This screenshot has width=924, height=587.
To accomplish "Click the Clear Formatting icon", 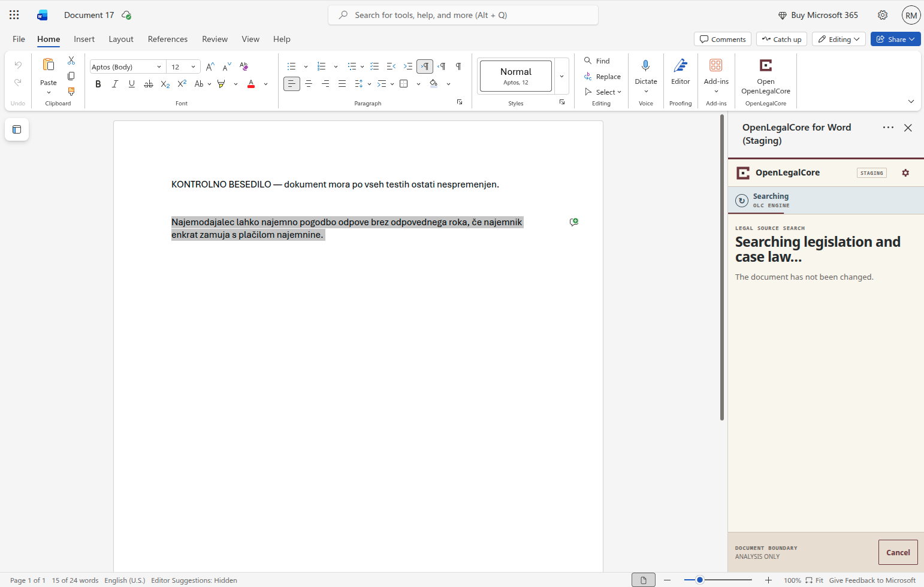I will click(243, 66).
